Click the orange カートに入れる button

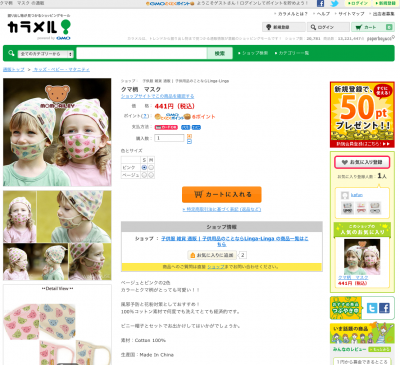(x=222, y=194)
